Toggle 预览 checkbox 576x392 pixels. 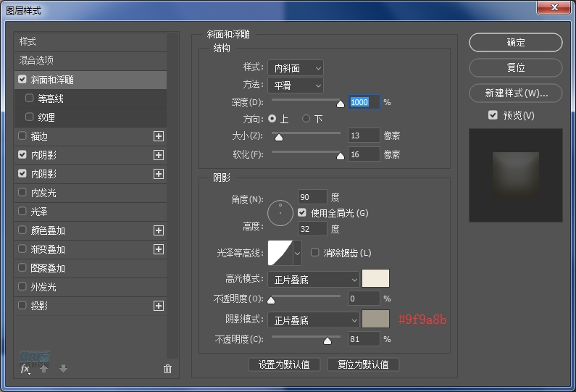(493, 115)
